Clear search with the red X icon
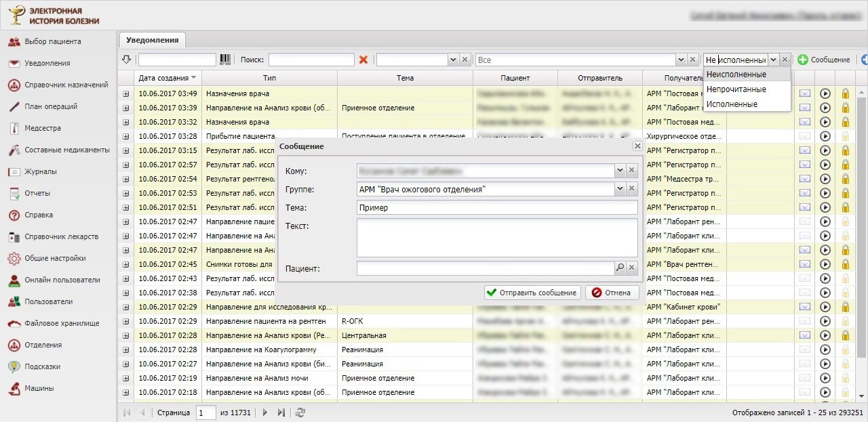The image size is (868, 422). [363, 60]
